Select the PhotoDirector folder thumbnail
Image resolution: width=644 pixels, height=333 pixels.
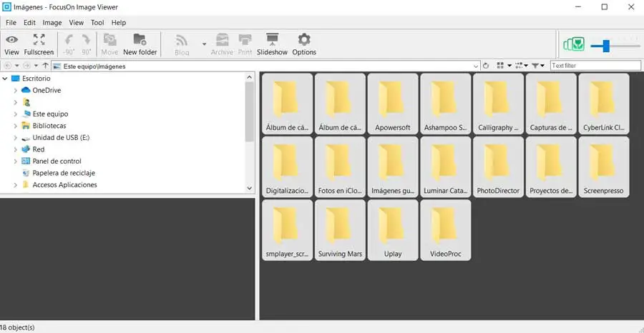point(498,167)
